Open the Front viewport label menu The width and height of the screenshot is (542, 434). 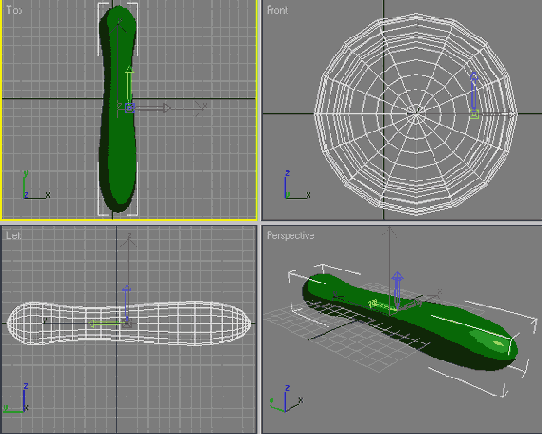click(277, 10)
